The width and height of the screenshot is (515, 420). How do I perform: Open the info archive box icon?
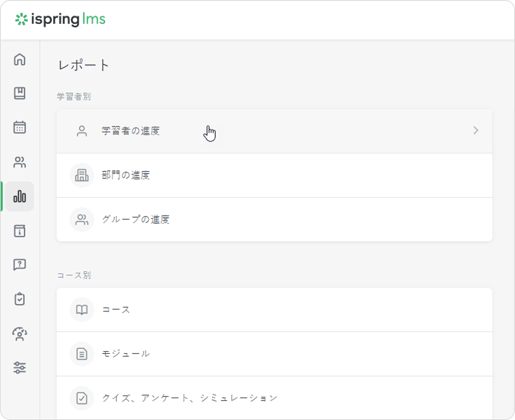point(20,230)
